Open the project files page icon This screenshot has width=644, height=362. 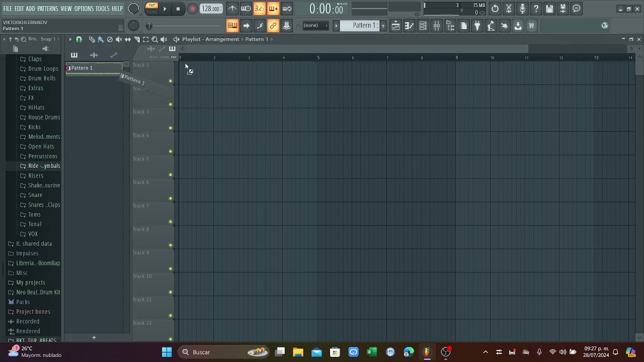pyautogui.click(x=464, y=26)
